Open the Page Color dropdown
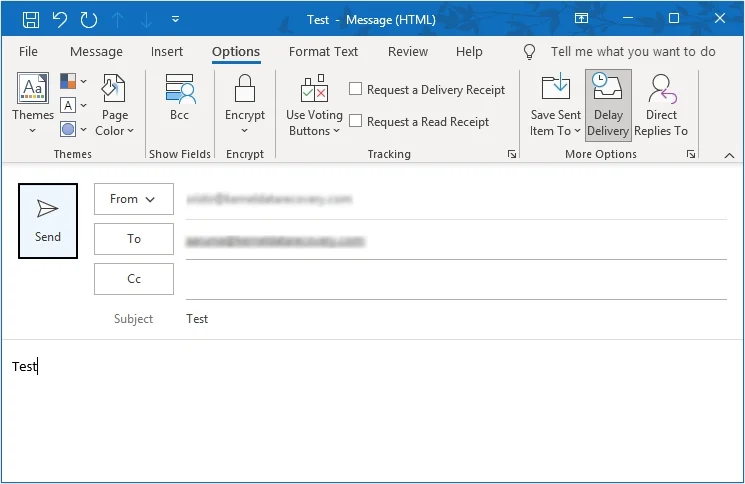 [114, 131]
